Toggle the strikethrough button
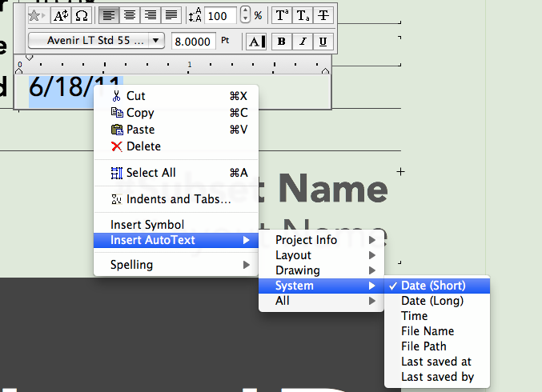The height and width of the screenshot is (392, 542). pos(323,15)
